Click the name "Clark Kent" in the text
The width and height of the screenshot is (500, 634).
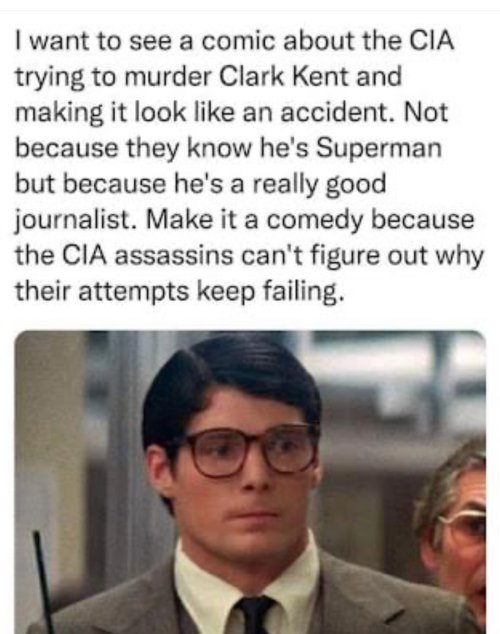[x=285, y=76]
